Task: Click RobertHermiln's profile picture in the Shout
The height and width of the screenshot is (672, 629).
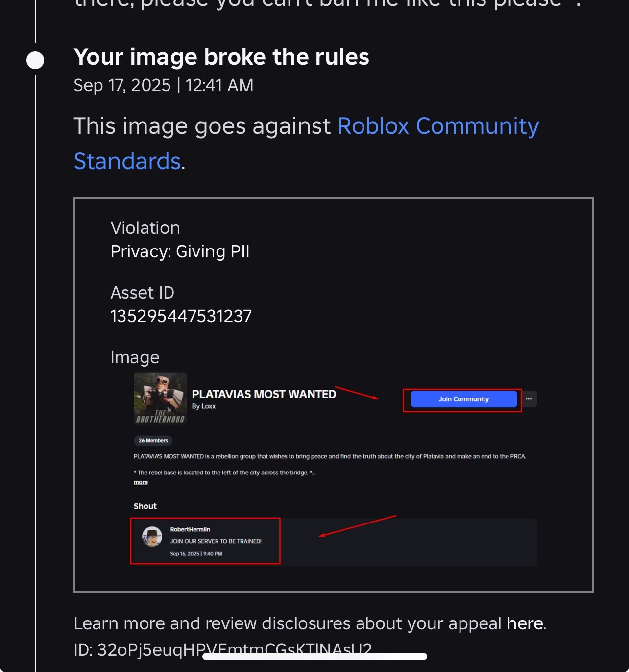Action: click(152, 536)
